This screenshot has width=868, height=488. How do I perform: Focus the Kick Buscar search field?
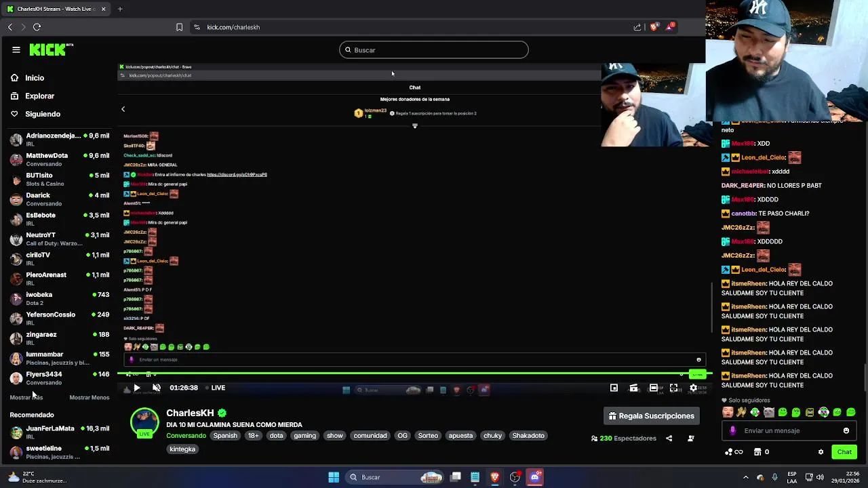434,50
